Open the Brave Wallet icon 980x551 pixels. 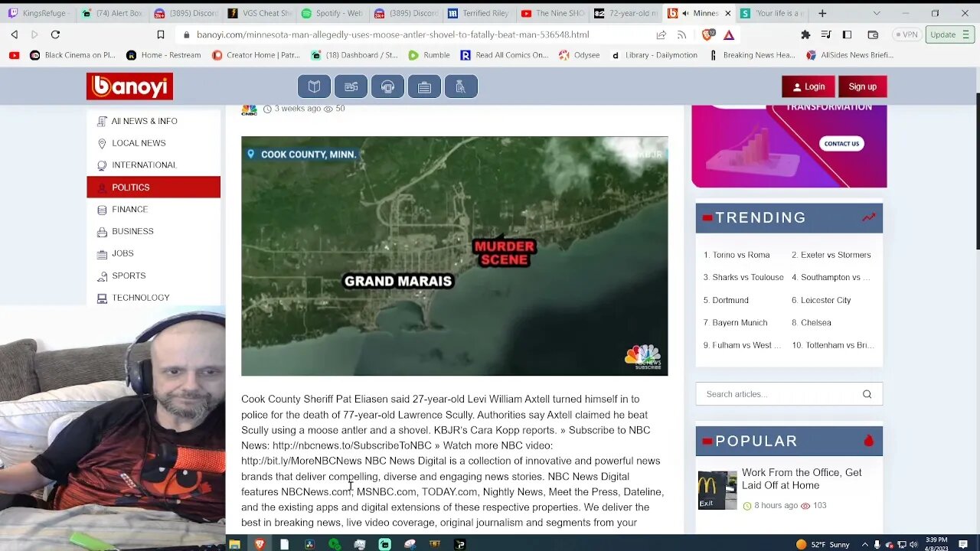(873, 34)
